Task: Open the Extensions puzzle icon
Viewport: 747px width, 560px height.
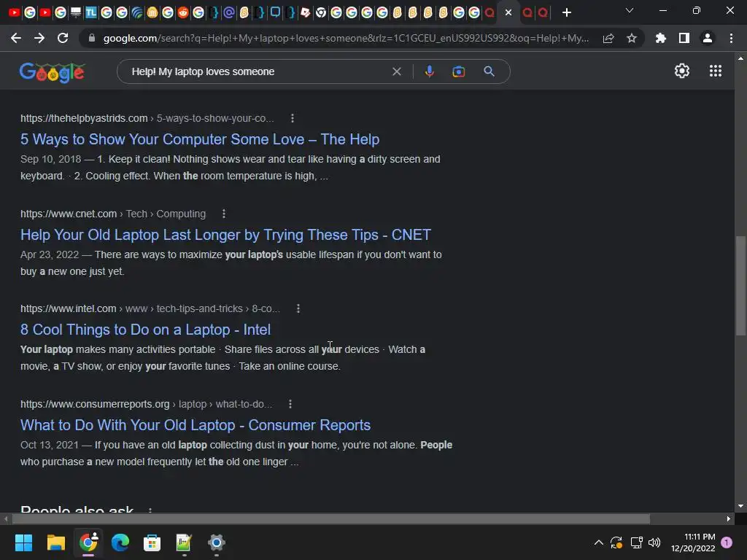Action: tap(661, 38)
